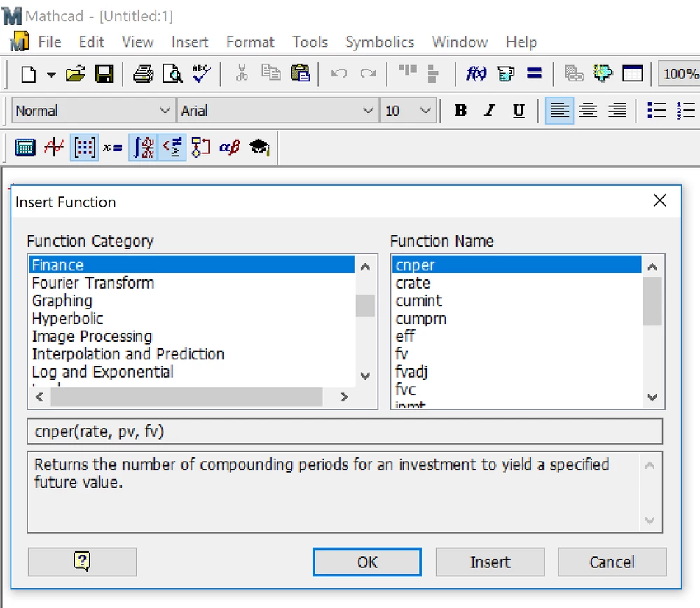This screenshot has width=700, height=608.
Task: Click the Insert Hyperlink icon
Action: 574,74
